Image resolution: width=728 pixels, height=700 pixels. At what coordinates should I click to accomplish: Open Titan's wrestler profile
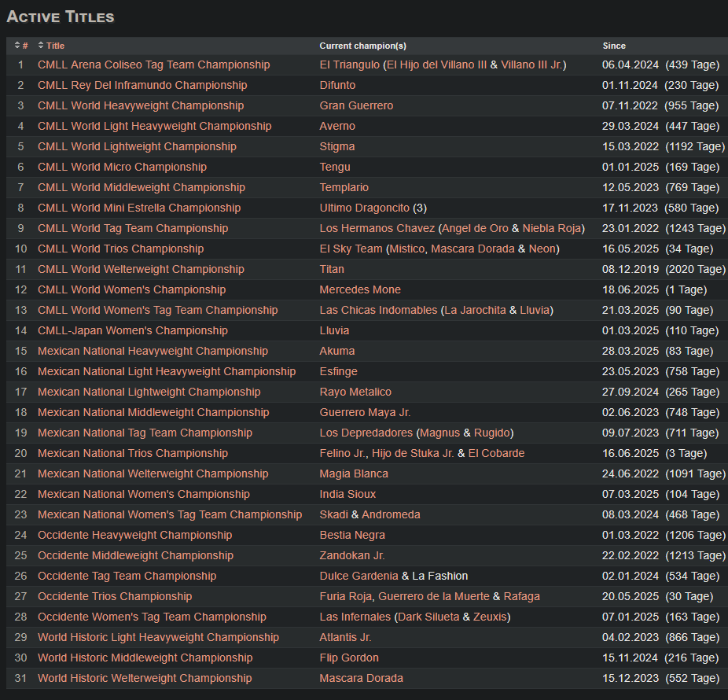click(x=332, y=269)
